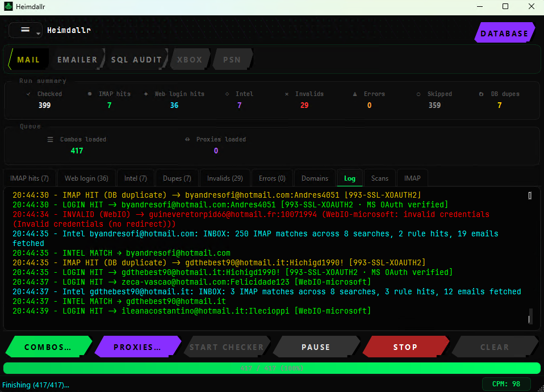Image resolution: width=544 pixels, height=392 pixels.
Task: Open the IMAP results tab
Action: [x=412, y=178]
